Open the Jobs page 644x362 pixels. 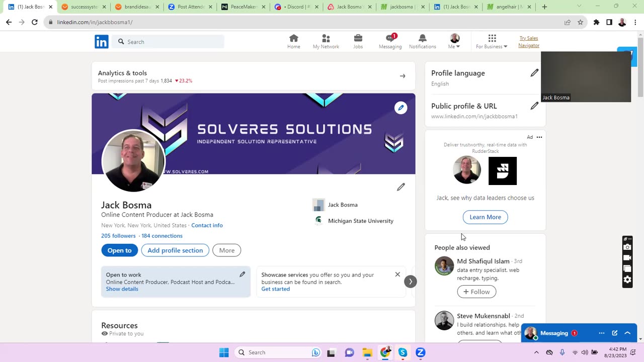[x=358, y=42]
